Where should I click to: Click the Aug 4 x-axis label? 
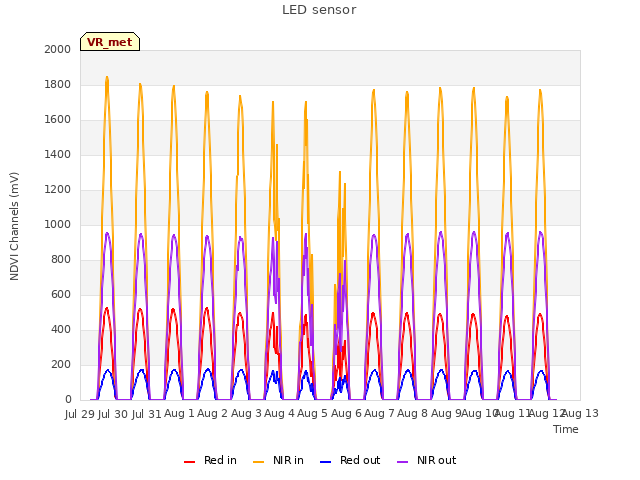279,414
